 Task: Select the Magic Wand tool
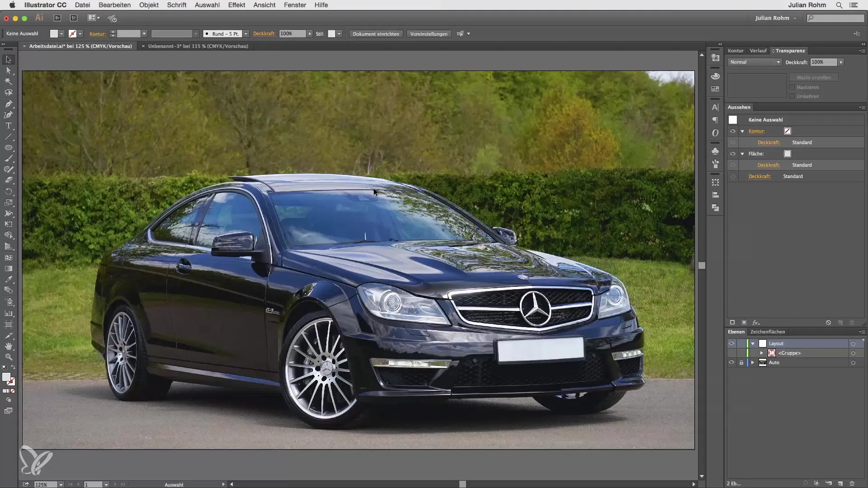[8, 82]
